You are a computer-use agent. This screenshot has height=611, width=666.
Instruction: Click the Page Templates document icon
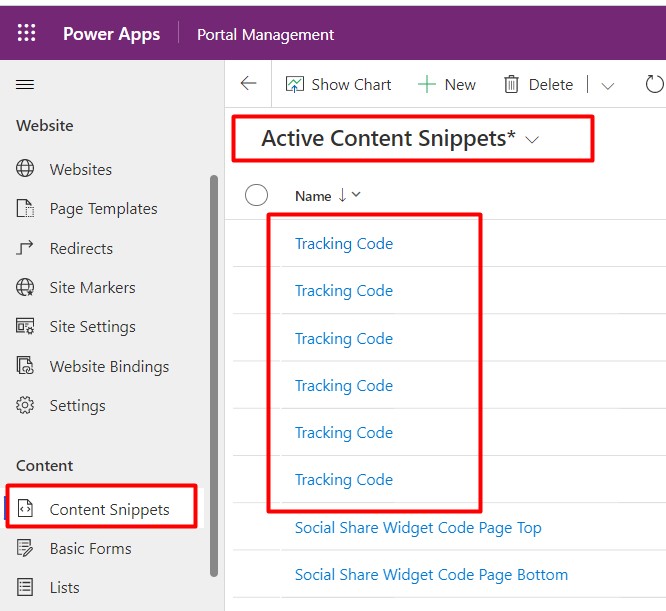click(x=25, y=208)
